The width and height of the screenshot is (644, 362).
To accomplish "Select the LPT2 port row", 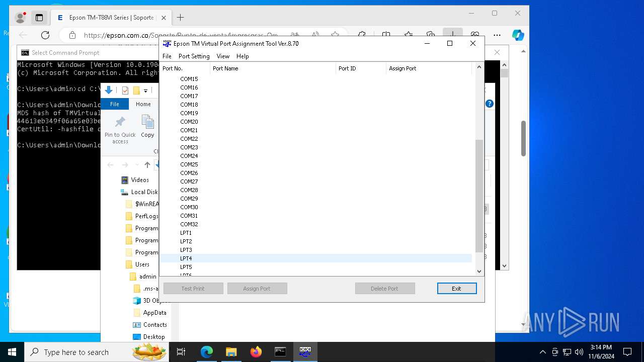I will [x=316, y=241].
